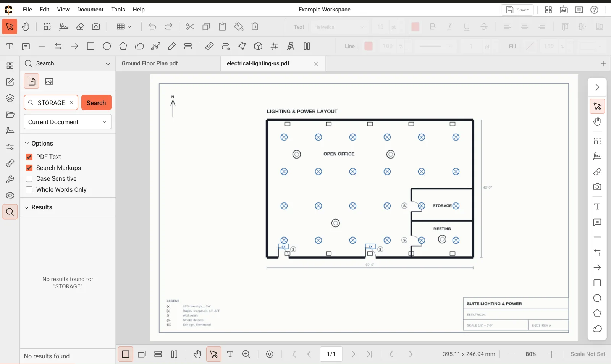This screenshot has height=364, width=611.
Task: Click the trash delete icon
Action: click(255, 27)
